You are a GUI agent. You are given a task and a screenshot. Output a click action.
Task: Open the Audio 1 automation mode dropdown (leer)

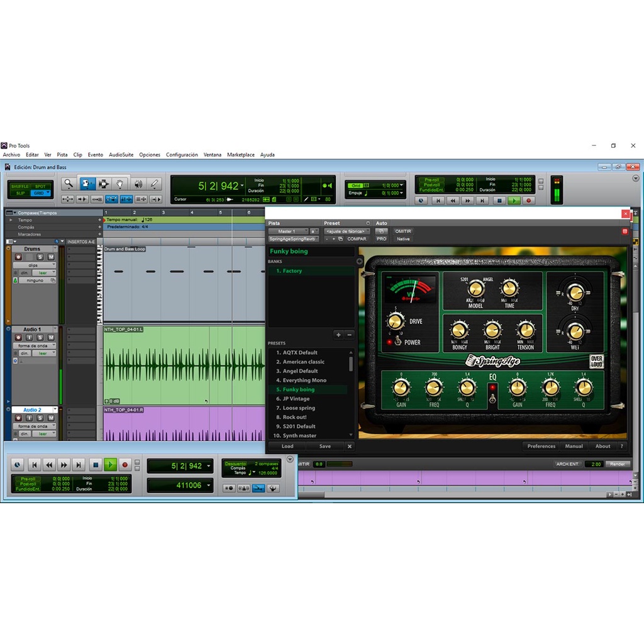(x=44, y=353)
